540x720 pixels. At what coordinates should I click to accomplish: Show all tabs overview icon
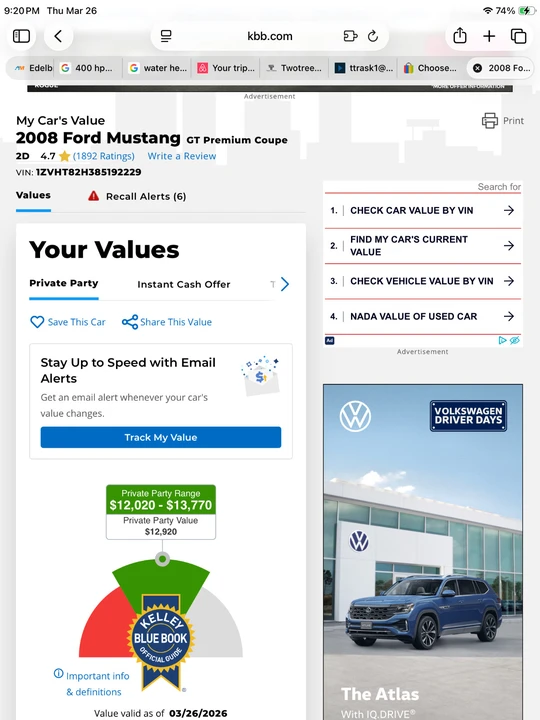pyautogui.click(x=518, y=36)
